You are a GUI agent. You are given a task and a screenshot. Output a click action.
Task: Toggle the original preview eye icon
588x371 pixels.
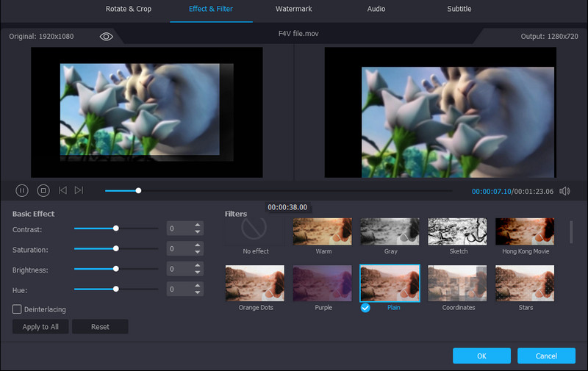(x=107, y=36)
